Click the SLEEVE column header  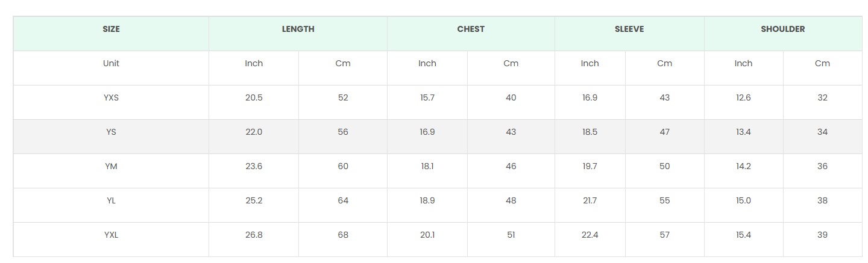pyautogui.click(x=629, y=29)
